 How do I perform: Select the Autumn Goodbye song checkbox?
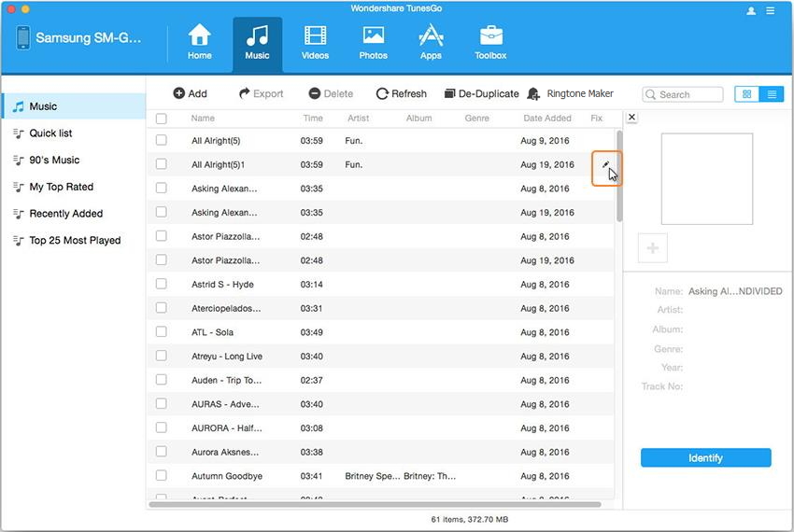pyautogui.click(x=162, y=476)
